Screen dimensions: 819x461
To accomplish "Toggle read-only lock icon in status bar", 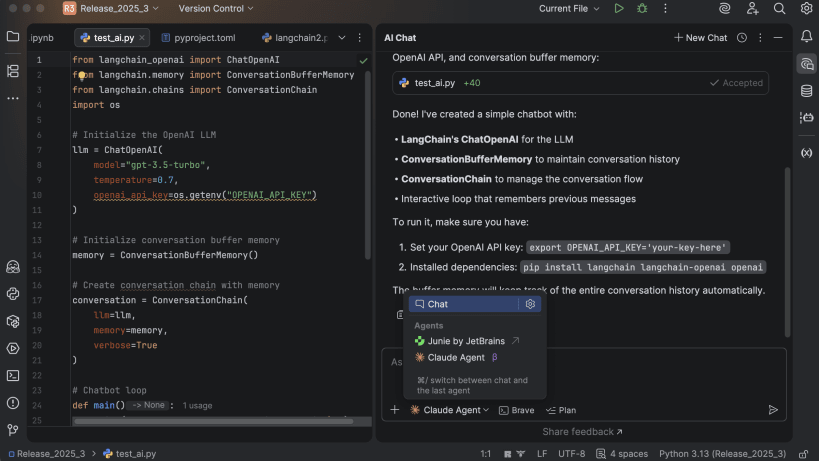I will click(x=804, y=454).
